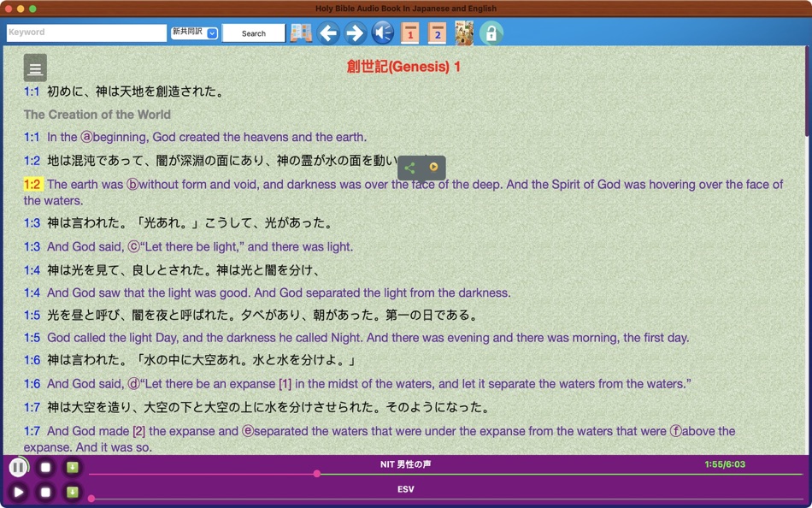Click the download icon on NIT row
Screen dimensions: 812x508
click(x=73, y=467)
